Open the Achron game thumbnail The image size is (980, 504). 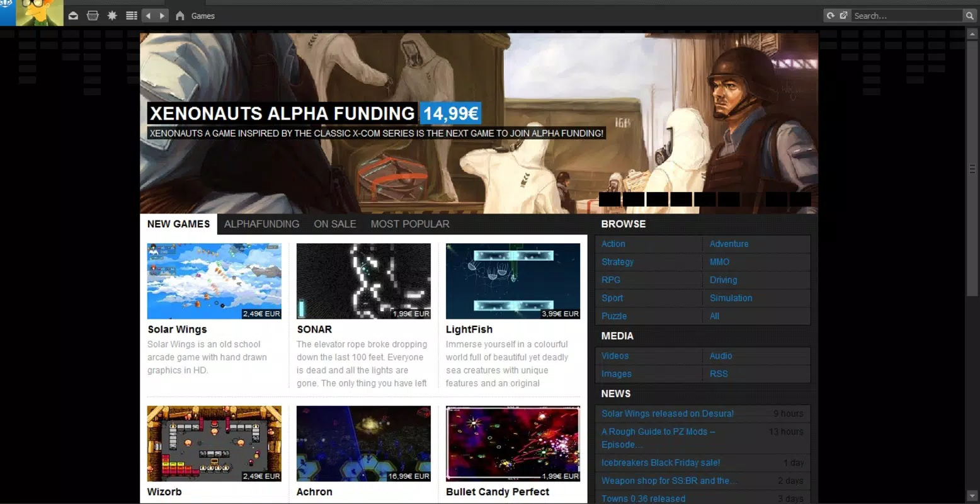point(363,444)
